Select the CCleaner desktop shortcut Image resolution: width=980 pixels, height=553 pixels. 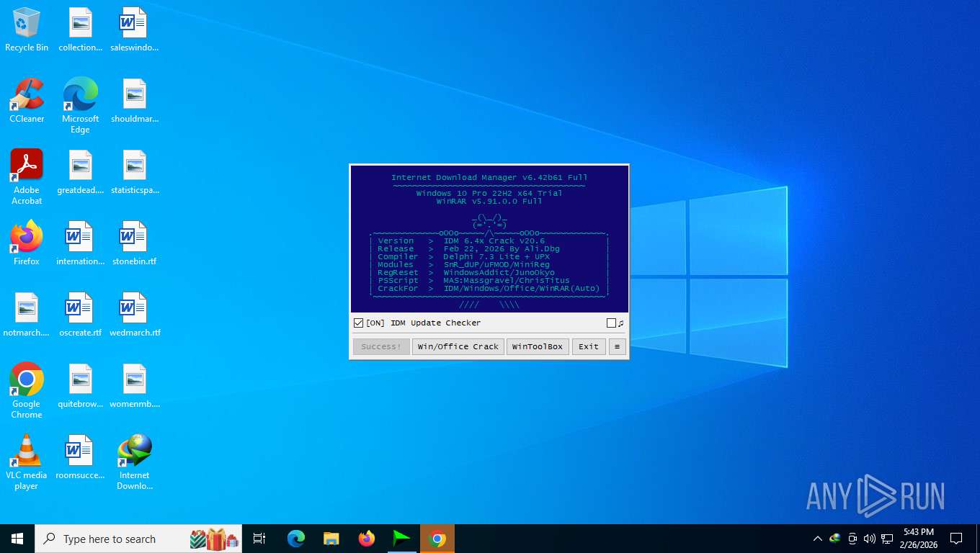pos(27,101)
